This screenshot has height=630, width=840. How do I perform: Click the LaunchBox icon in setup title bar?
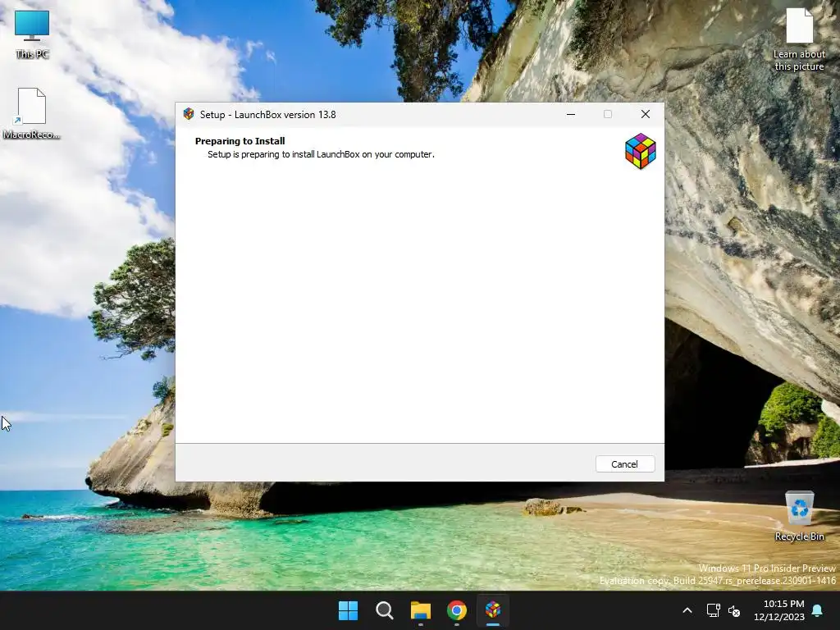189,114
